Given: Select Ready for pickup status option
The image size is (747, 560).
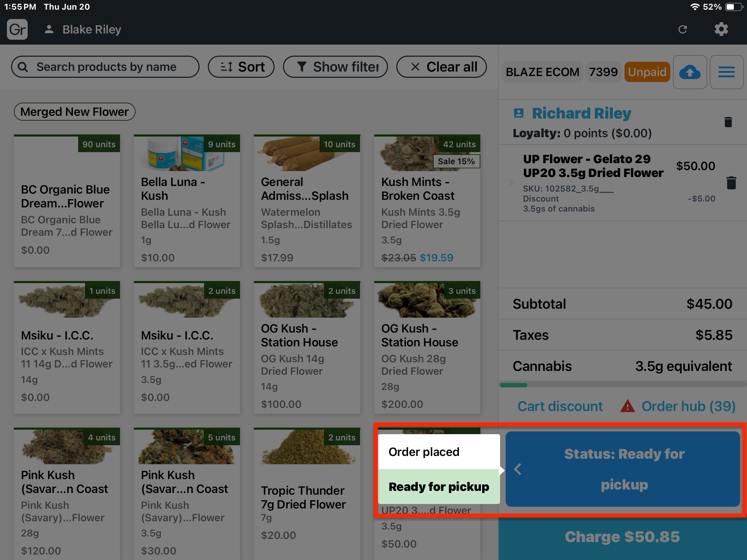Looking at the screenshot, I should tap(439, 487).
